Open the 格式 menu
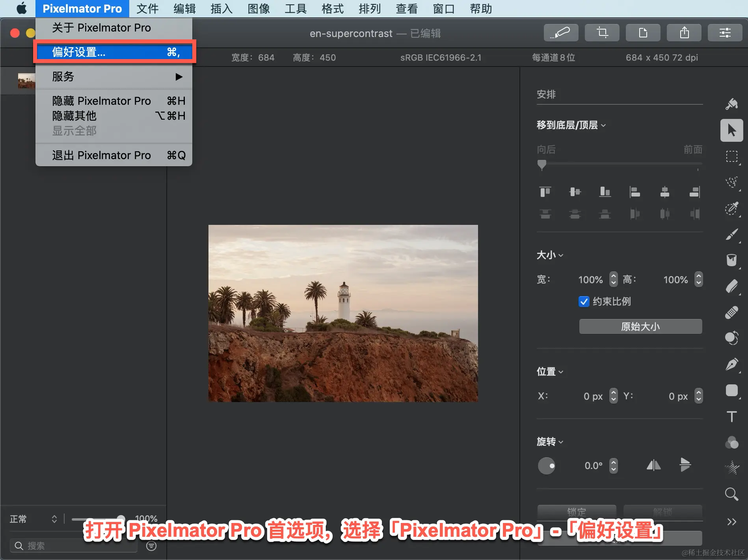The image size is (748, 560). coord(333,9)
